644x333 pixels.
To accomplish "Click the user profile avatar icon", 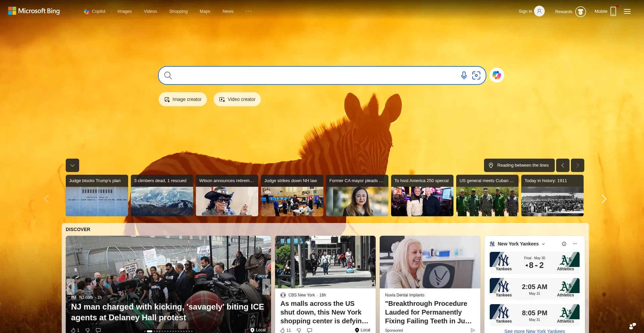I will (x=539, y=11).
